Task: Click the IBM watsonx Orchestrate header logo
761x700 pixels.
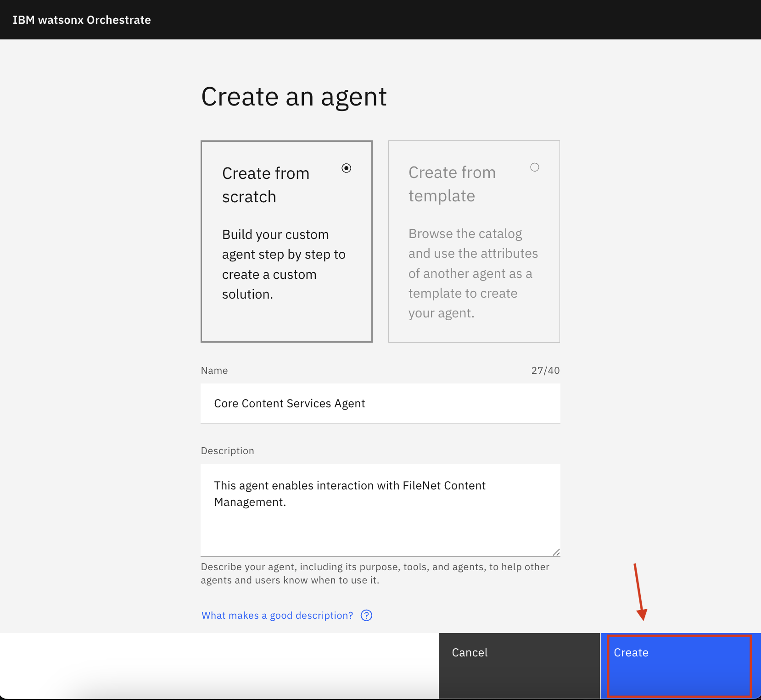Action: tap(82, 20)
